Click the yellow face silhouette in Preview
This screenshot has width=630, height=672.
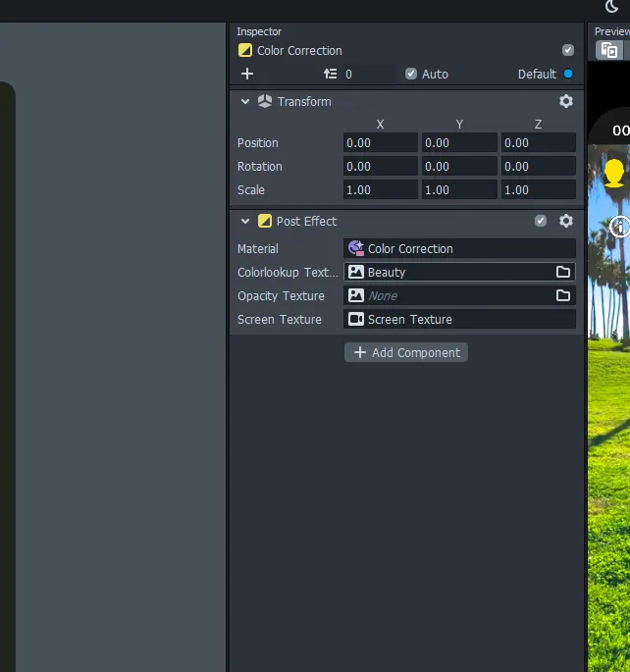tap(613, 173)
